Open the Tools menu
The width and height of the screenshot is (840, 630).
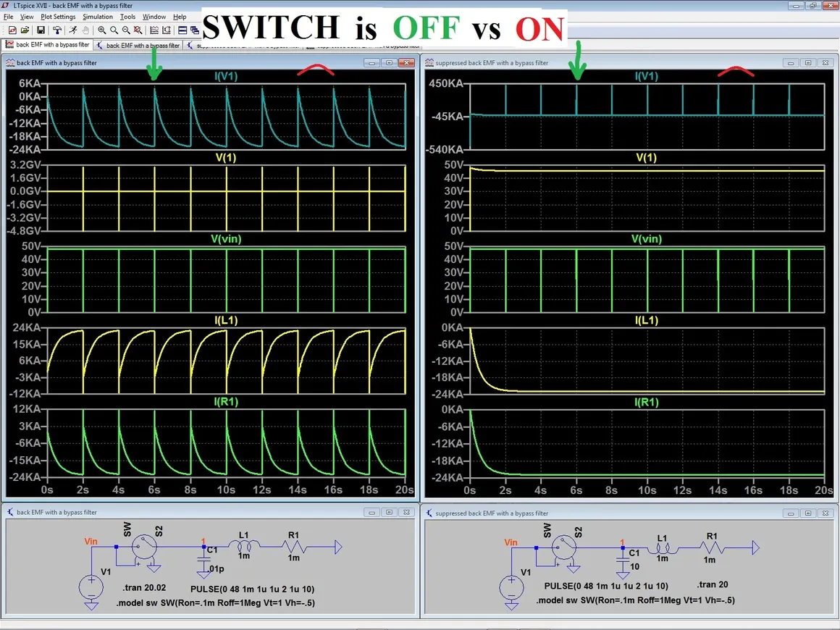click(x=127, y=17)
